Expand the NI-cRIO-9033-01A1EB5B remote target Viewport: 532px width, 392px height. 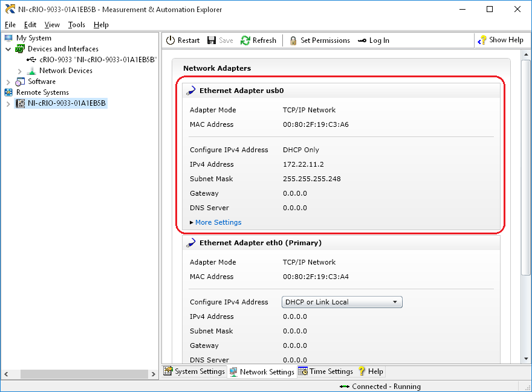[8, 103]
